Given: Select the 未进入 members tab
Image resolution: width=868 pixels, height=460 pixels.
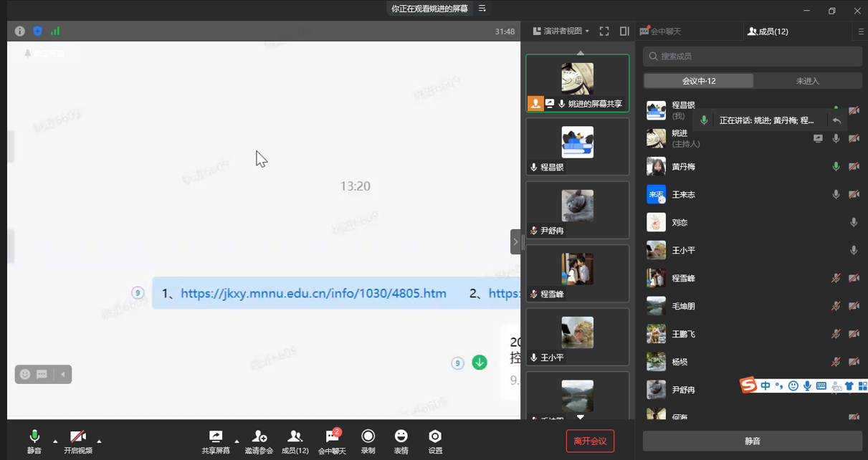Looking at the screenshot, I should pyautogui.click(x=807, y=81).
